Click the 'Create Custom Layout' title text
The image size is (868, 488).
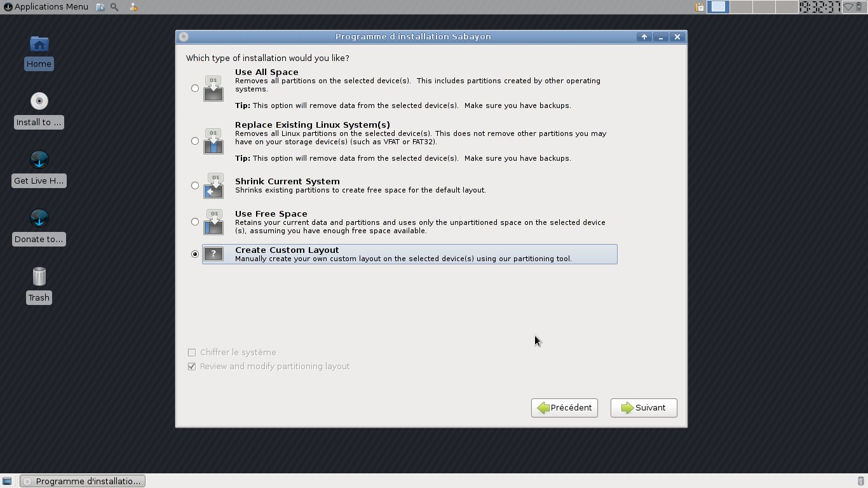(x=287, y=250)
